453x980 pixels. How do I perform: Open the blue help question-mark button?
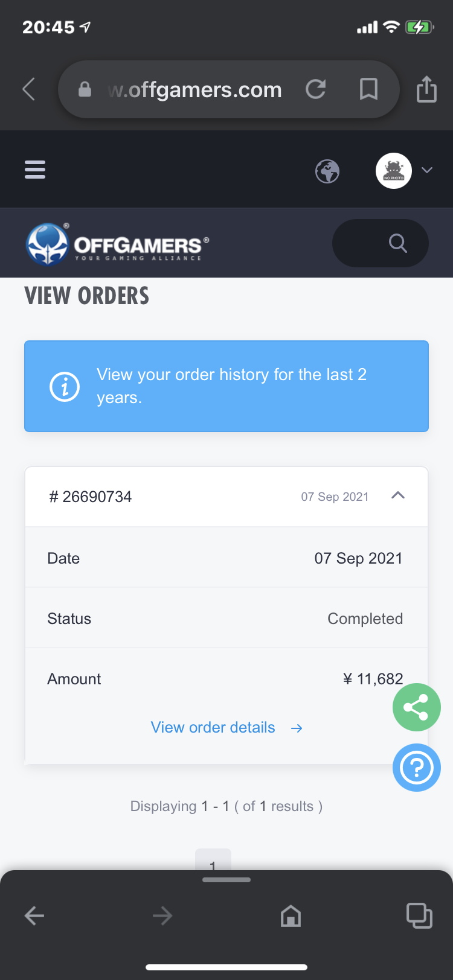[x=417, y=768]
